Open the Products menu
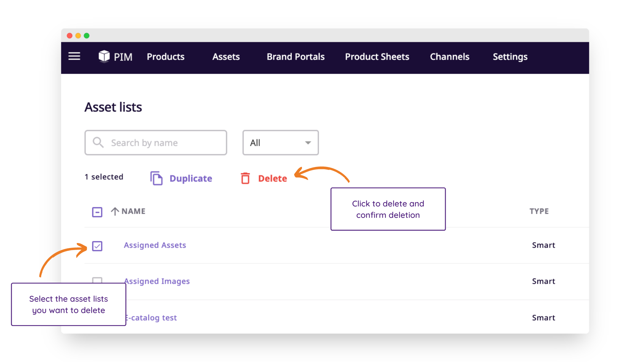This screenshot has width=644, height=362. pyautogui.click(x=165, y=57)
